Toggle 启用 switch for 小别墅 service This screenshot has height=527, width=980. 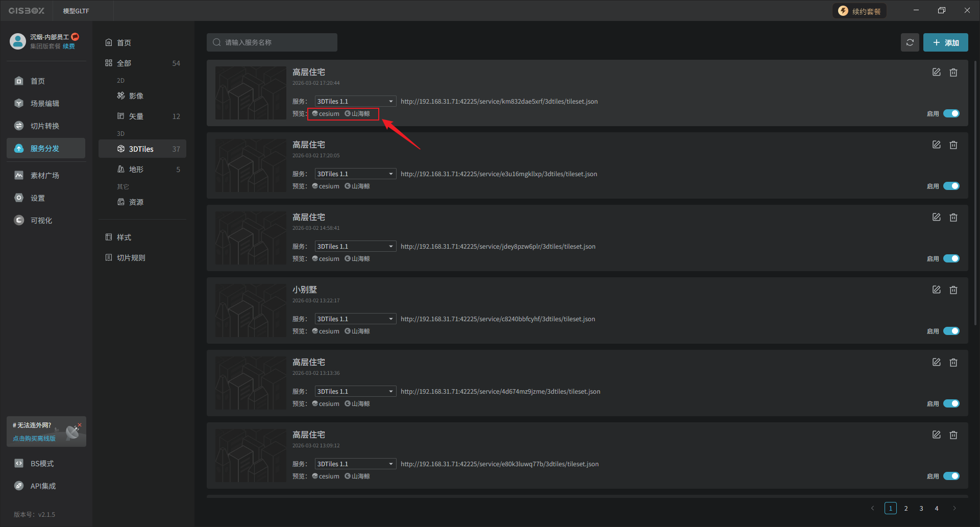[x=951, y=331]
